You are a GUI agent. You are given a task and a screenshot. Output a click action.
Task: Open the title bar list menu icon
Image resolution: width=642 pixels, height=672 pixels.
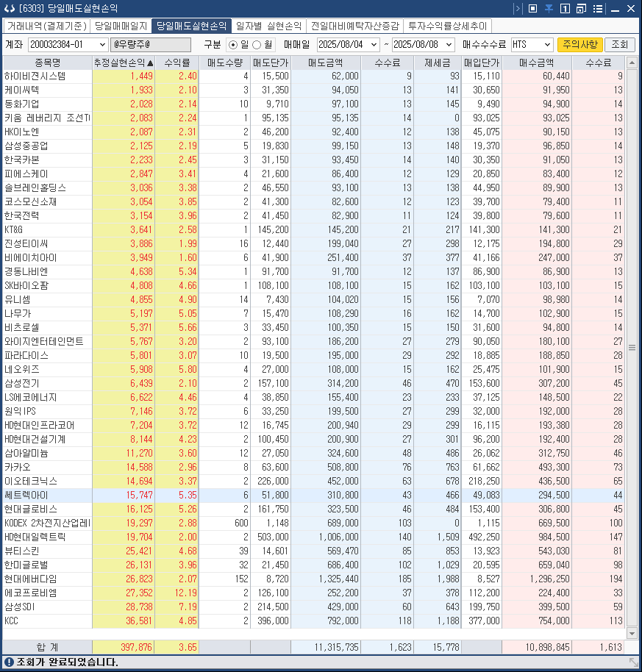(599, 8)
